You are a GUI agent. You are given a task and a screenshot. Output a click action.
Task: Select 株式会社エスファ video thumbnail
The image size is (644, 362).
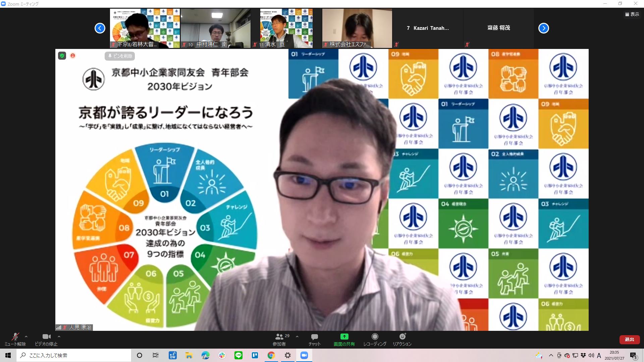coord(357,28)
